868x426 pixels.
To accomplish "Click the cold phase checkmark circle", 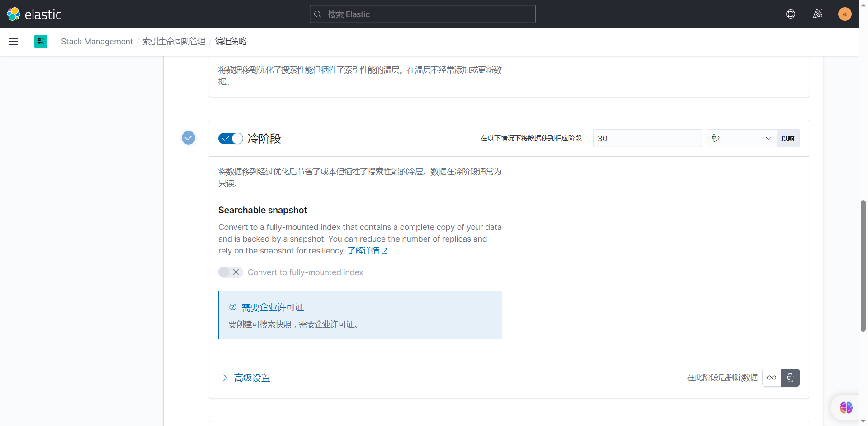I will coord(189,138).
